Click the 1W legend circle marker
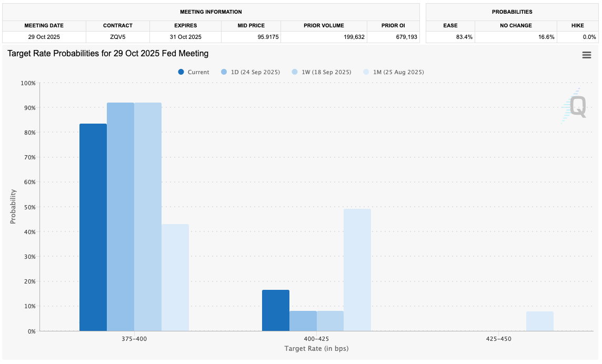The height and width of the screenshot is (364, 602). pos(295,72)
